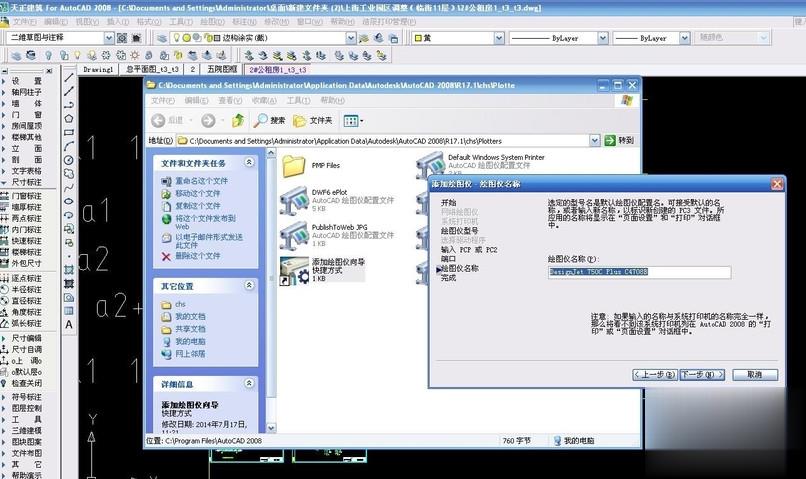Open Explorer's 收藏(A) menu
Screen dimensions: 806x479
coord(264,100)
